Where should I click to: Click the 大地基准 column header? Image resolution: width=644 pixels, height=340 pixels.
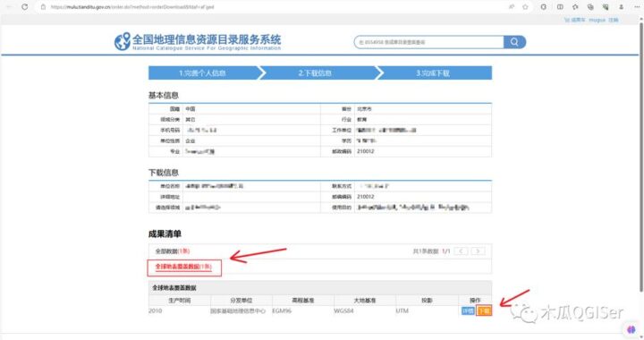tap(365, 301)
